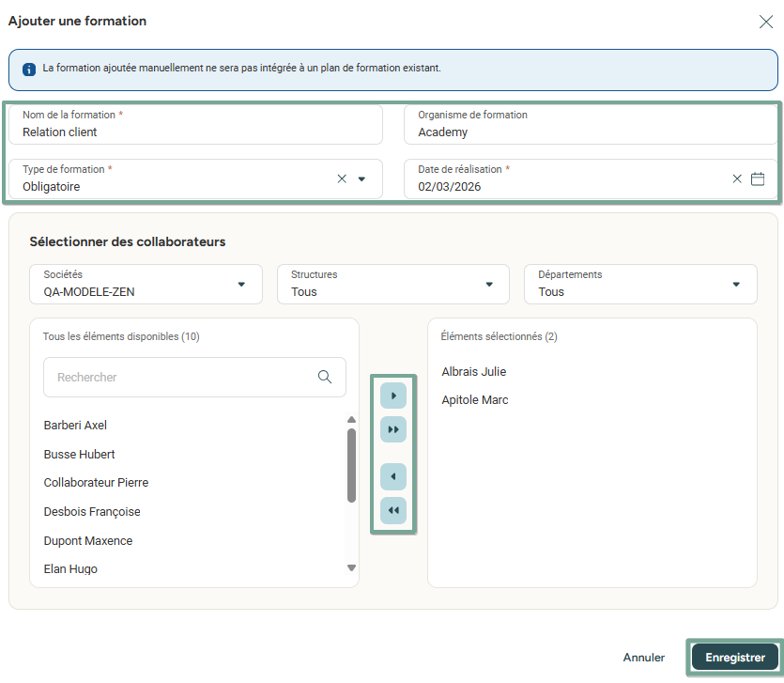This screenshot has width=784, height=683.
Task: Remove selected collaborator with left arrow
Action: (x=393, y=477)
